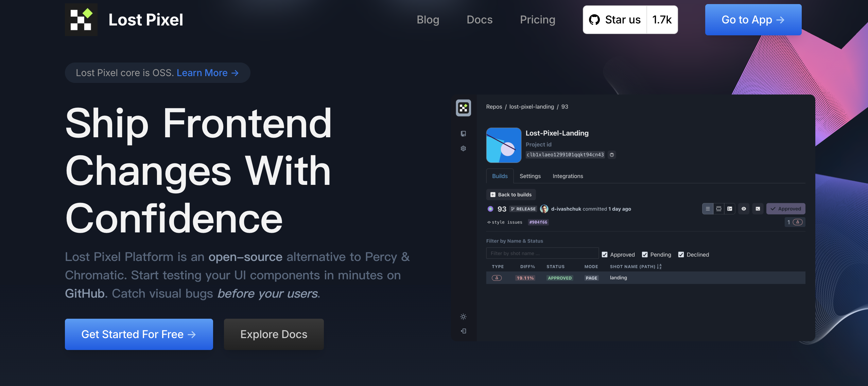Click the clb1xlaeo1299101qqkt94cn43 project id
This screenshot has width=868, height=386.
(x=565, y=155)
